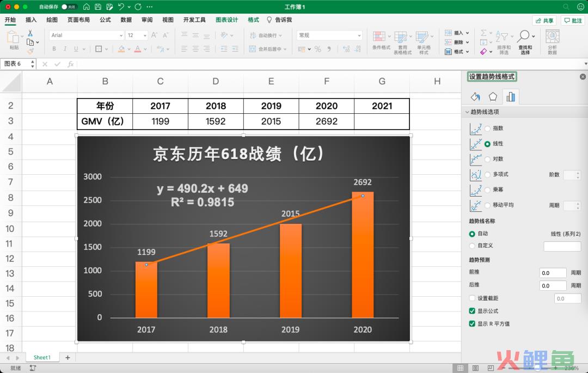Click the Percent style icon

(x=317, y=49)
